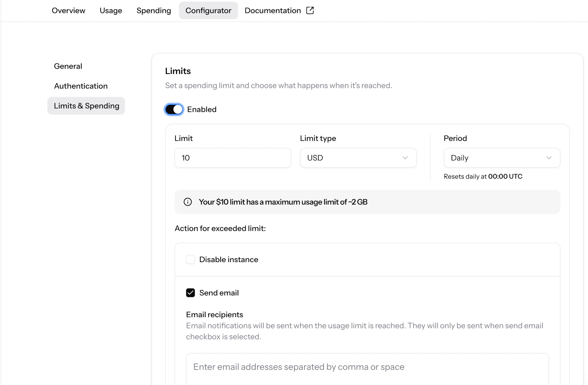
Task: Click the 'Email recipients' heading
Action: (x=214, y=315)
